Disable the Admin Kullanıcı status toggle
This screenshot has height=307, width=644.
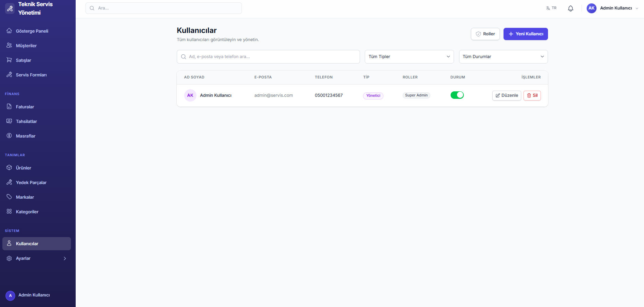pos(457,95)
